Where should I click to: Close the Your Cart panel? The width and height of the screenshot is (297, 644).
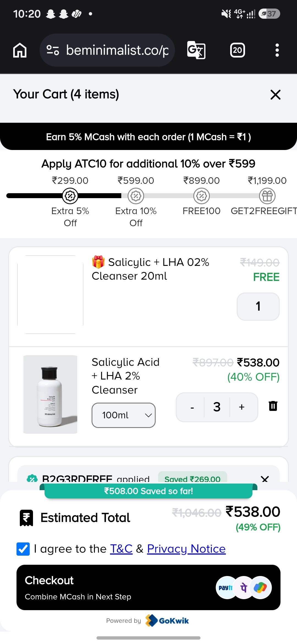click(275, 95)
